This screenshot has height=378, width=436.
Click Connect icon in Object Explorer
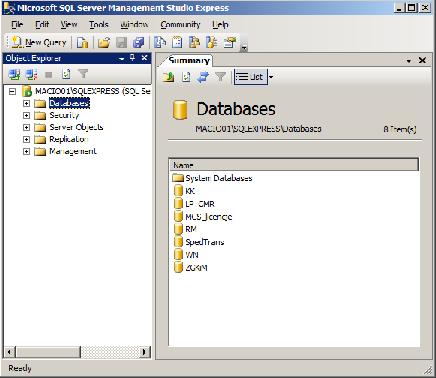click(x=14, y=74)
